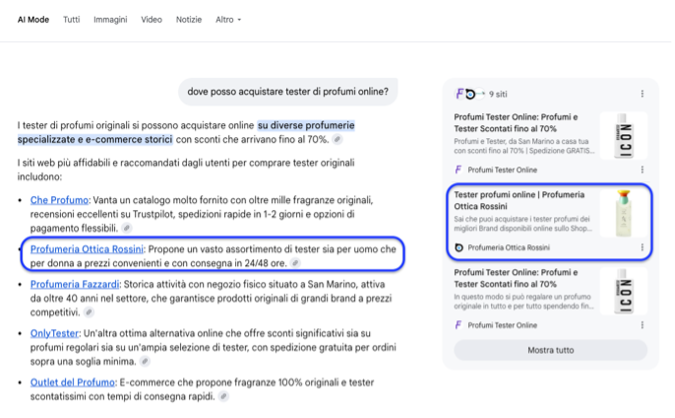This screenshot has height=418, width=675.
Task: Open the Outlet del Profumo link
Action: tap(72, 383)
